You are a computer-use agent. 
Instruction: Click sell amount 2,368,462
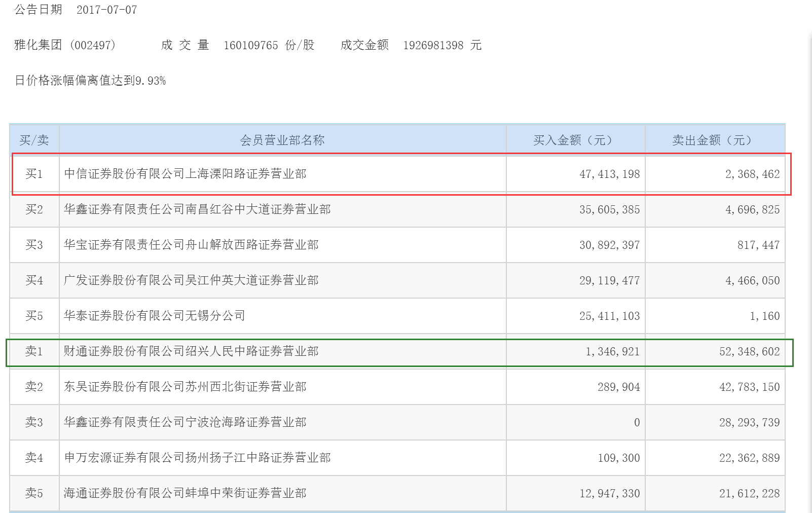pyautogui.click(x=753, y=174)
